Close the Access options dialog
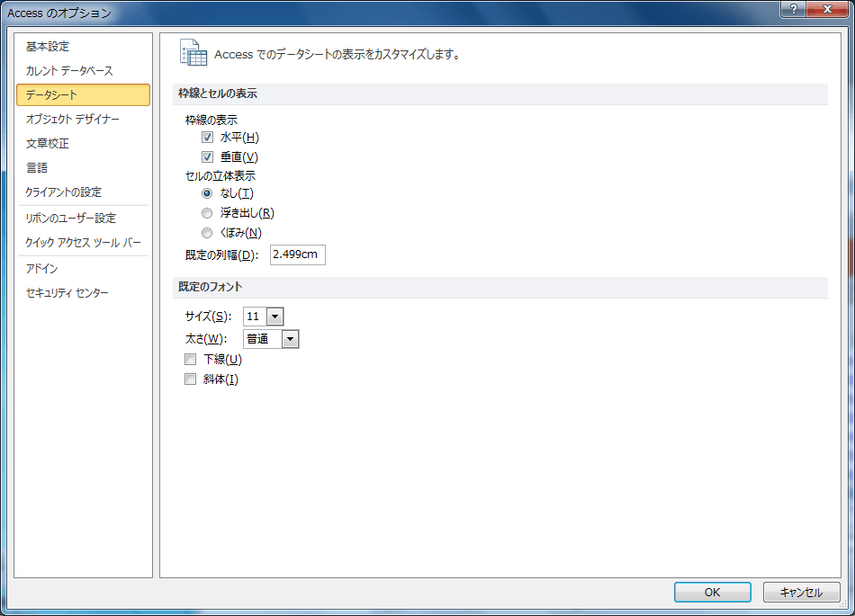Screen dimensions: 855x616 click(826, 9)
